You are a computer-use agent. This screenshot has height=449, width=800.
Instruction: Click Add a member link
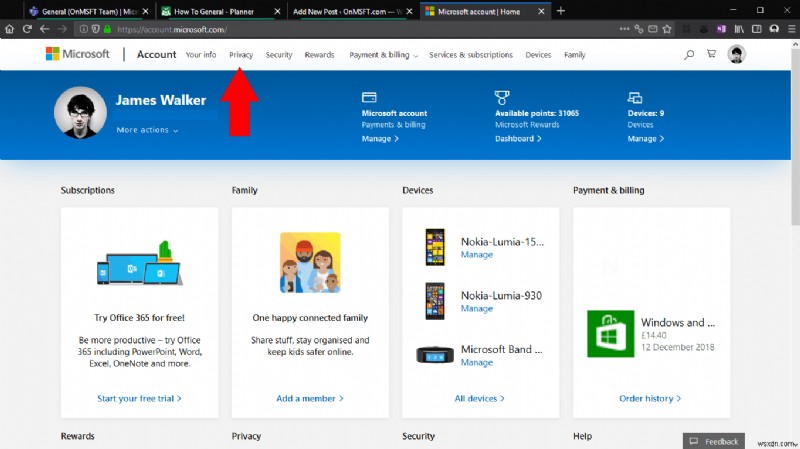[310, 398]
